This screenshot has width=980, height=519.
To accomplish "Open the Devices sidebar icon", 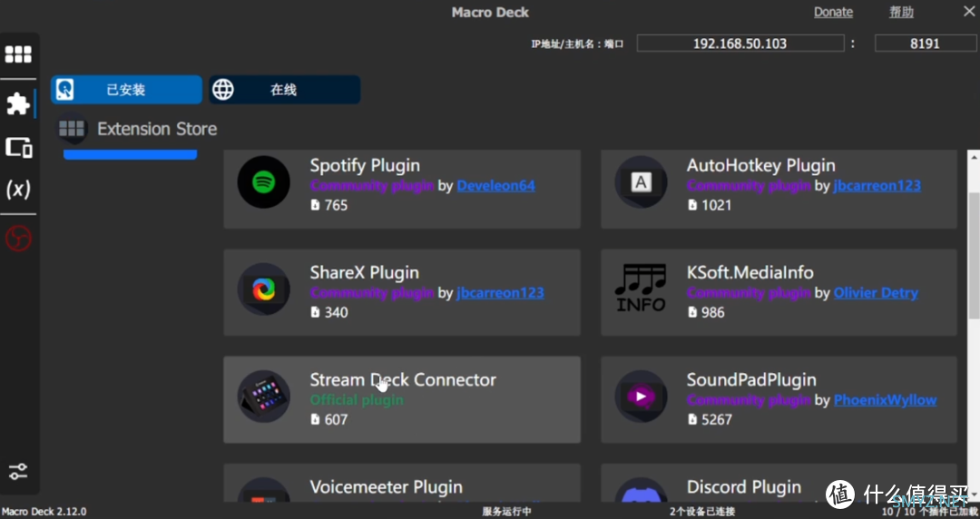I will [19, 148].
